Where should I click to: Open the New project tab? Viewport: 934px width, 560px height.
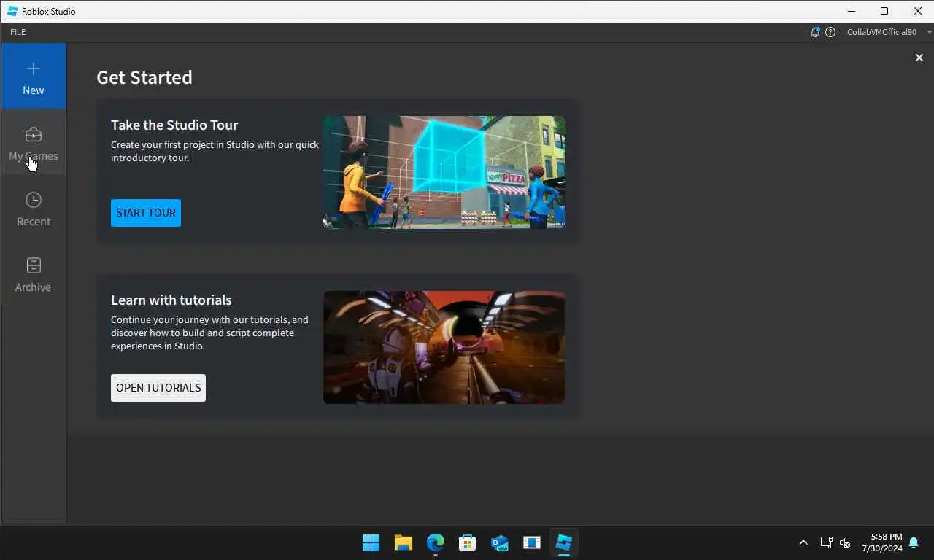(34, 77)
